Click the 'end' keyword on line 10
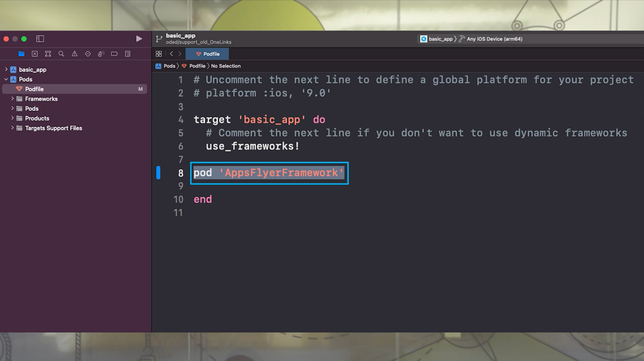 pos(203,199)
